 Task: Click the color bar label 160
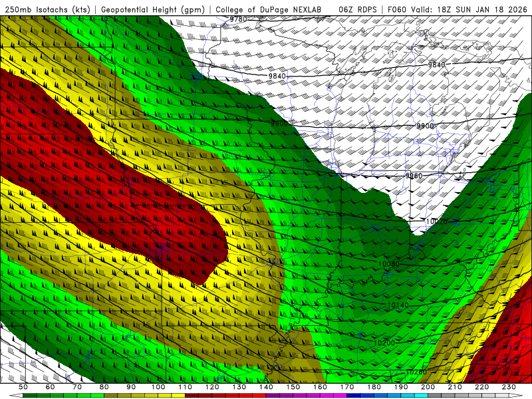tap(320, 387)
